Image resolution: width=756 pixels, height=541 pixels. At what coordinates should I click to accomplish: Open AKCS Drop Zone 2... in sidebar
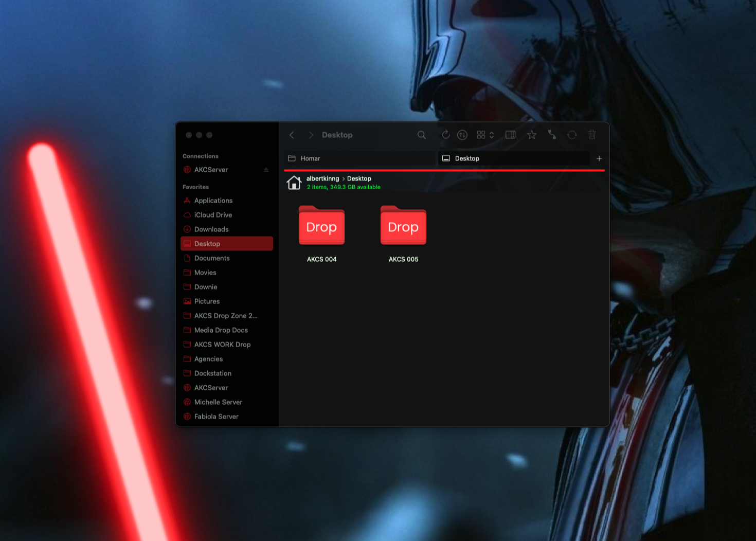(x=227, y=316)
